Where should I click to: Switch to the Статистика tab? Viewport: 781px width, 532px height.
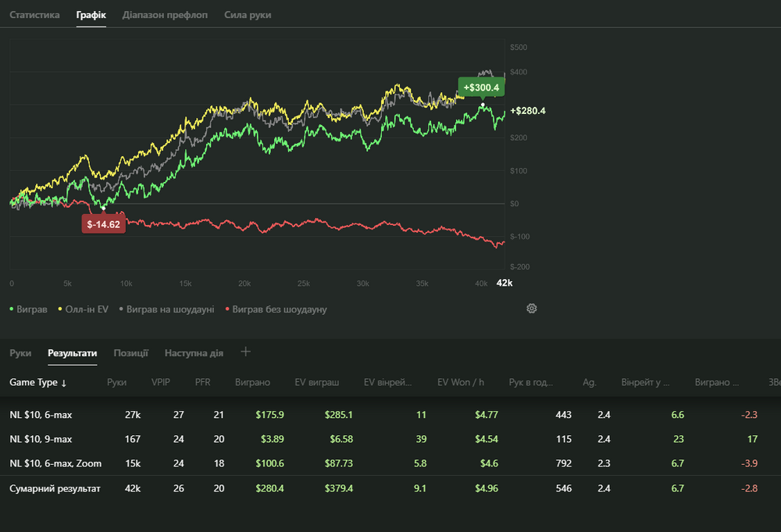[34, 15]
